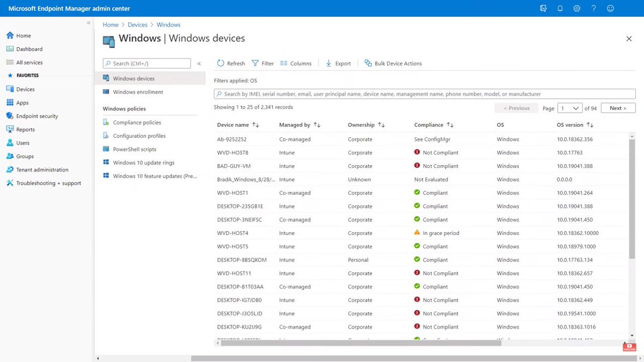Open the page number dropdown
This screenshot has width=644, height=362.
click(570, 108)
